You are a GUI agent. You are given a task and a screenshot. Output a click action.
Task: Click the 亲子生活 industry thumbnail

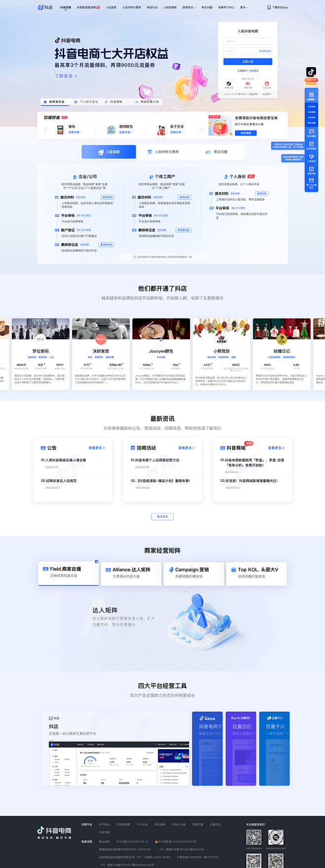162,130
